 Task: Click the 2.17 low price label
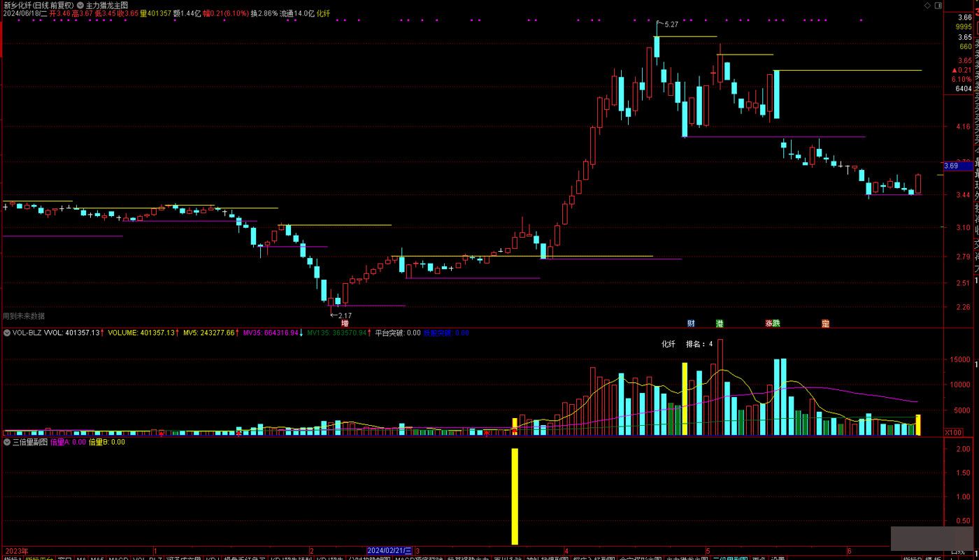tap(344, 316)
